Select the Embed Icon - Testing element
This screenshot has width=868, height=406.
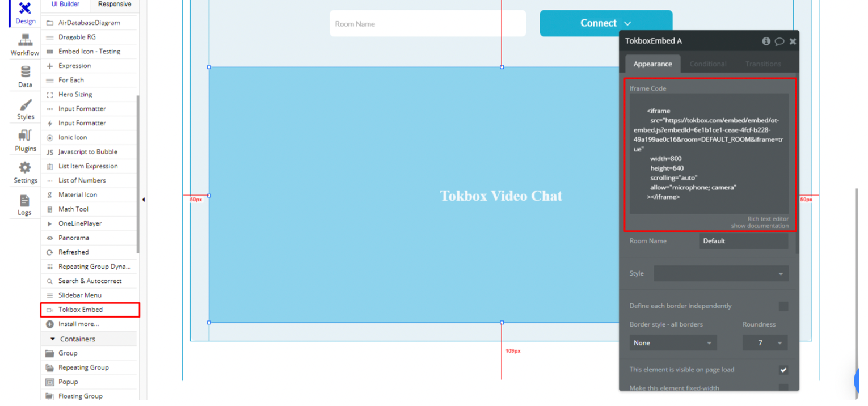click(90, 52)
